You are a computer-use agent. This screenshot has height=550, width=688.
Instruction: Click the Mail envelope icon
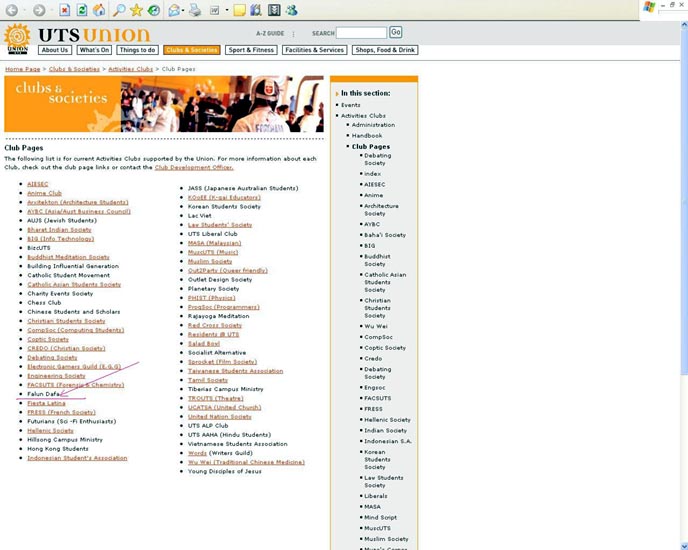tap(173, 10)
